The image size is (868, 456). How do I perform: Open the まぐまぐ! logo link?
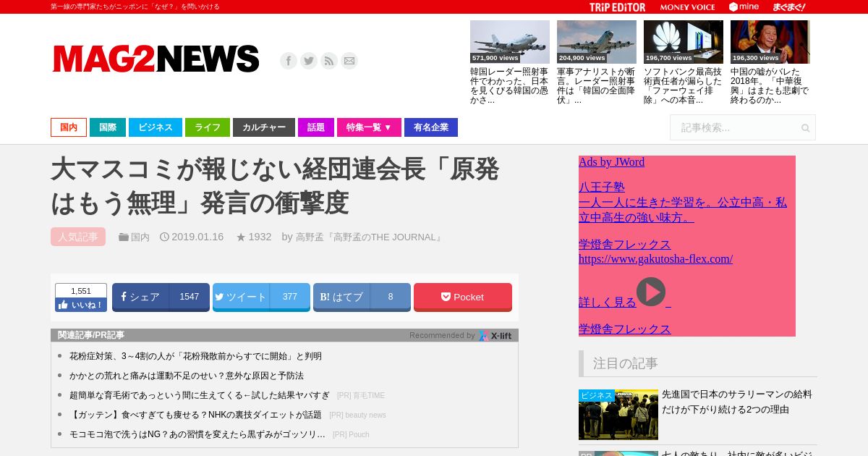(x=789, y=7)
